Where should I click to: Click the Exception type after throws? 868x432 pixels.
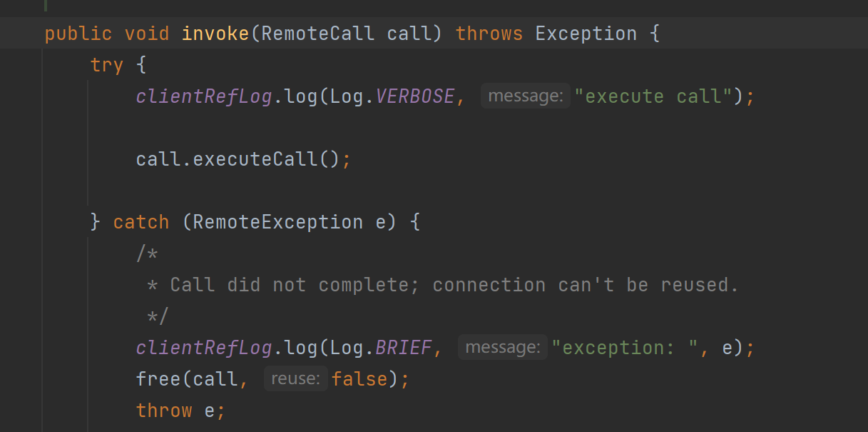pyautogui.click(x=586, y=34)
